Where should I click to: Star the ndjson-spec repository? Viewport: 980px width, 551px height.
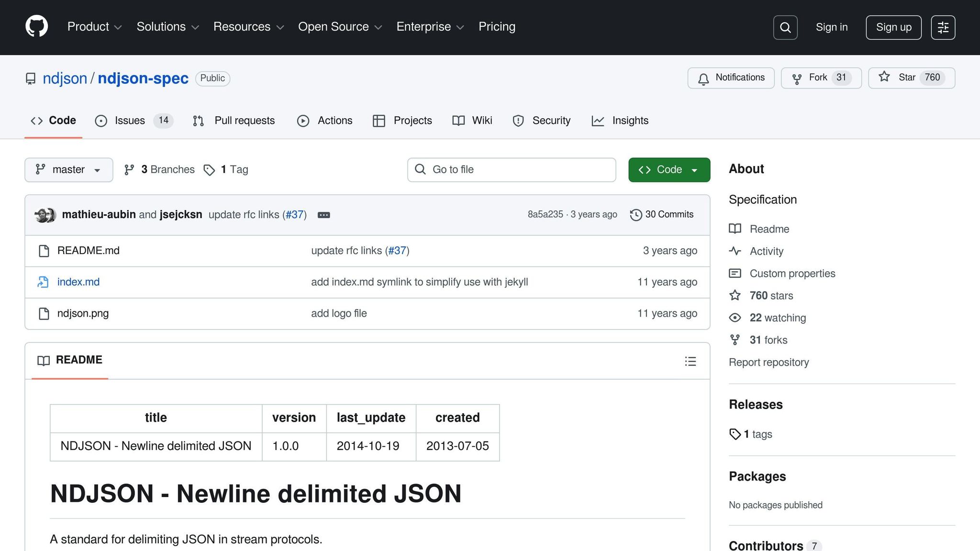click(x=912, y=78)
